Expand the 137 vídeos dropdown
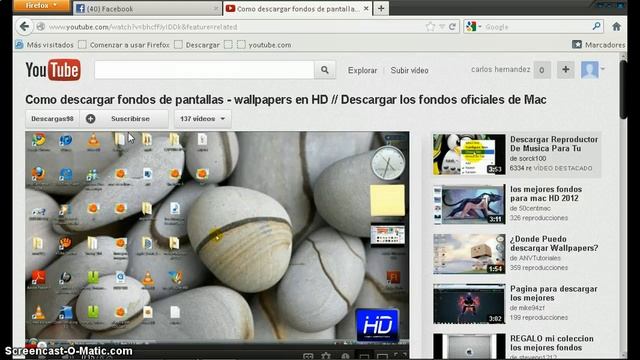The width and height of the screenshot is (640, 360). click(x=203, y=119)
